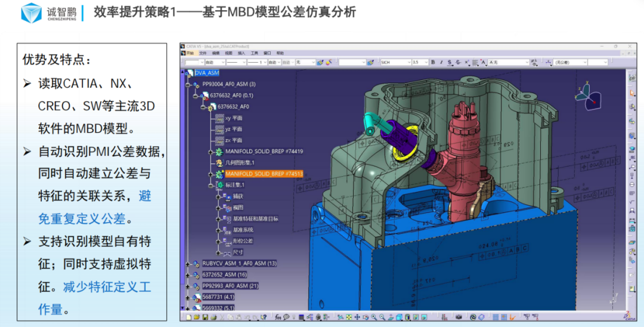Open the 开始 Start menu
The width and height of the screenshot is (644, 327).
pyautogui.click(x=190, y=53)
